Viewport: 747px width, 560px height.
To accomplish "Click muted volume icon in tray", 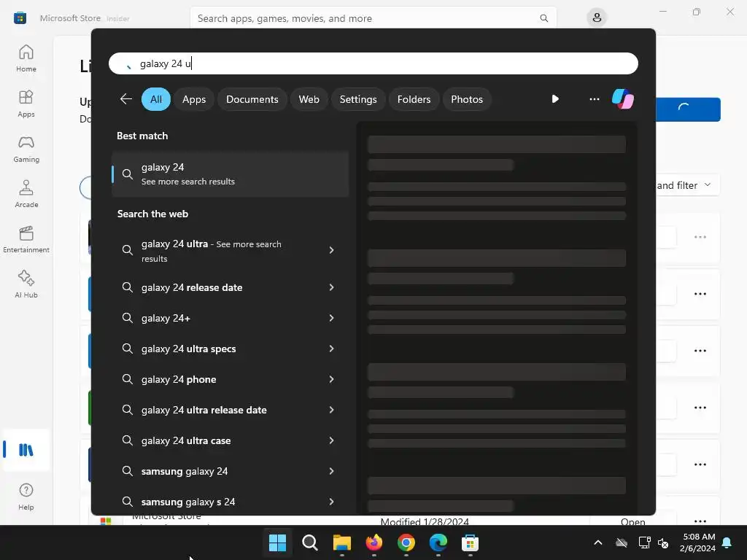I will point(663,542).
